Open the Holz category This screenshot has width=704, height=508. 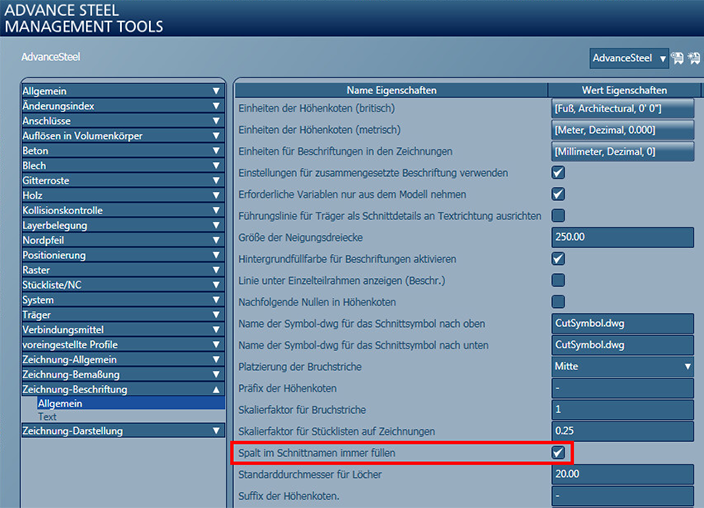tap(123, 195)
